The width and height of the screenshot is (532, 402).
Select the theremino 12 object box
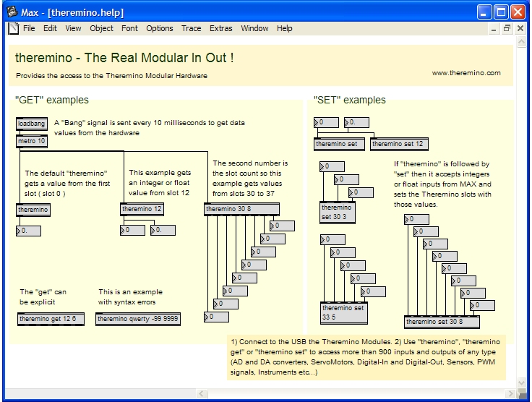pyautogui.click(x=142, y=209)
